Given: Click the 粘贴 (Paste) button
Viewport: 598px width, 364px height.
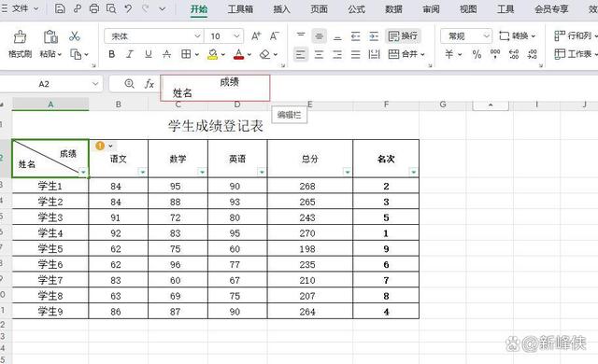Looking at the screenshot, I should point(50,44).
